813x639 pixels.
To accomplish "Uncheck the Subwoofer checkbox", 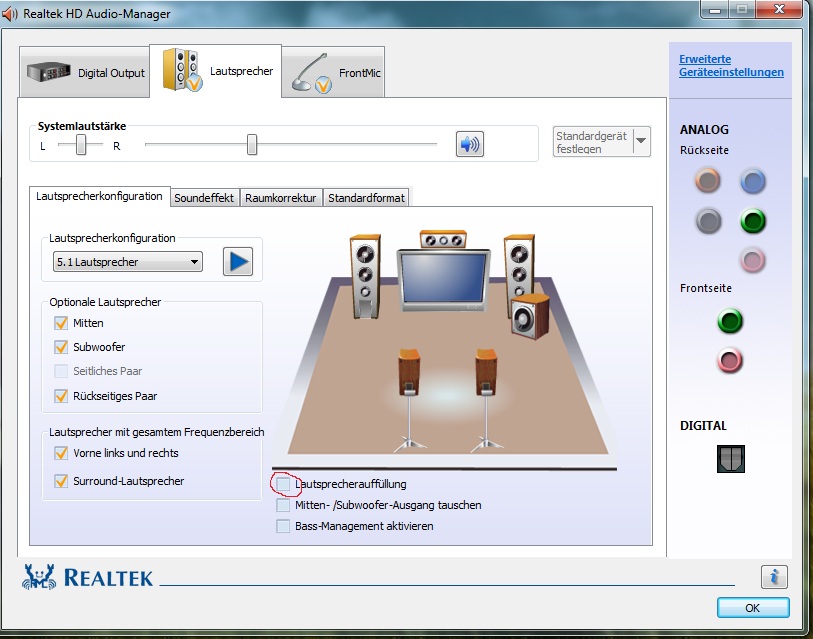I will click(61, 347).
